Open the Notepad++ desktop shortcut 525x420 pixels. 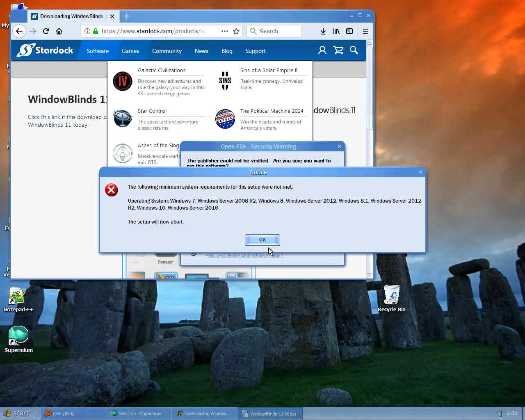[18, 299]
